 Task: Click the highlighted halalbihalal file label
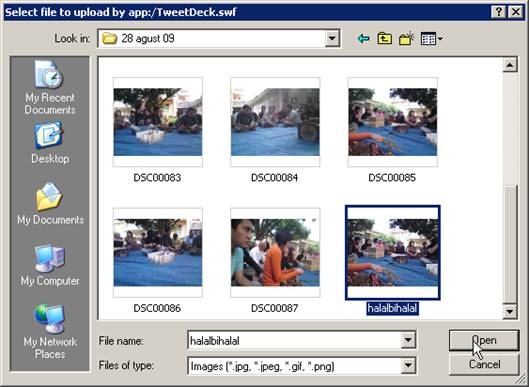point(393,308)
